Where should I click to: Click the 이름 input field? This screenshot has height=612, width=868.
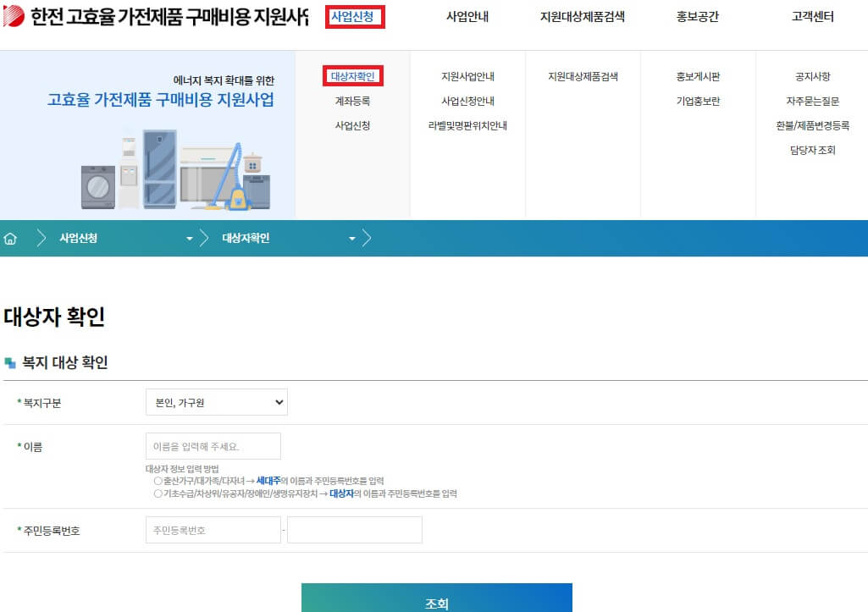tap(213, 446)
